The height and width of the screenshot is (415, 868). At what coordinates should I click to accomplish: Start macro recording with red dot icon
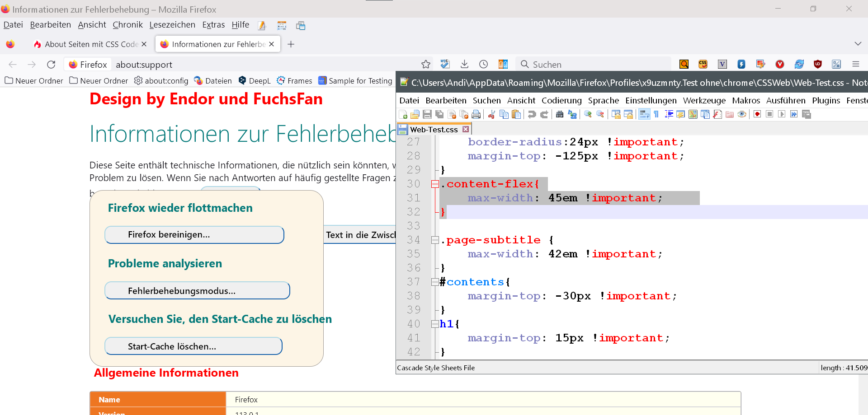coord(757,114)
